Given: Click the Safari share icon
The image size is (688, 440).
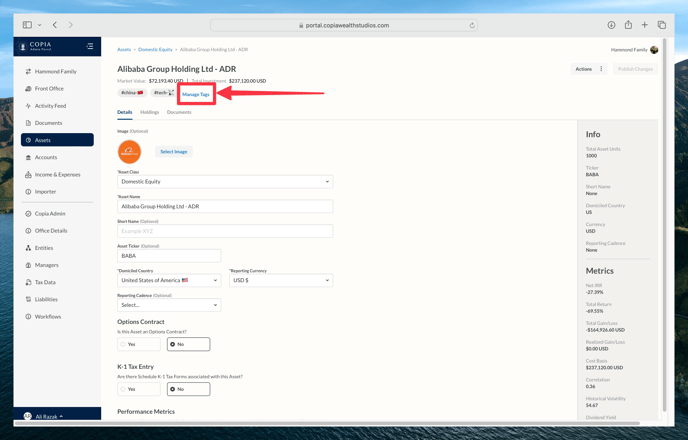Looking at the screenshot, I should 628,25.
